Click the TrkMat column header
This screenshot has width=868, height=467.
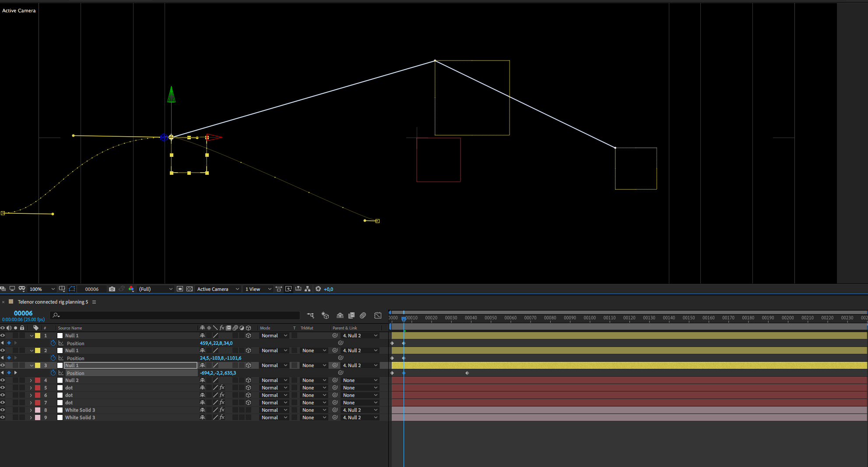tap(307, 328)
